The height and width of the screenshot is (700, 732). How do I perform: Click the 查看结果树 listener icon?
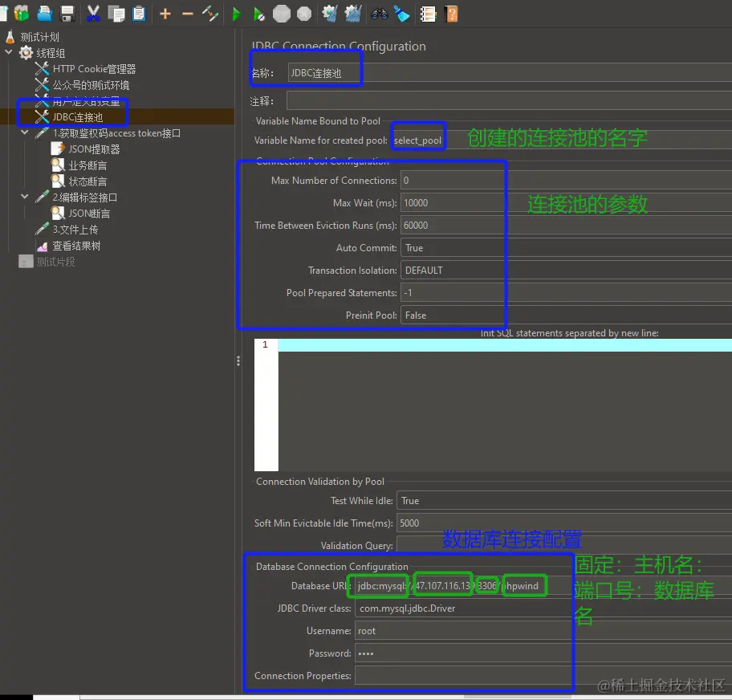tap(42, 246)
